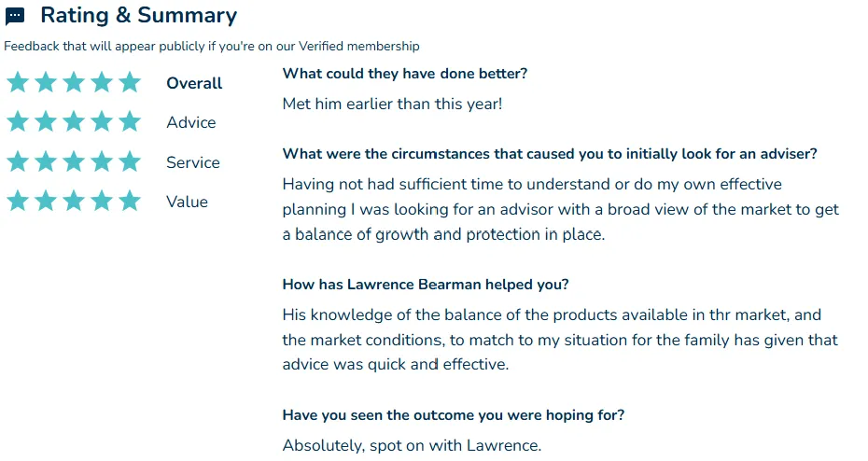Click the 'Have you seen the outcome' question
The image size is (868, 461).
pyautogui.click(x=453, y=415)
